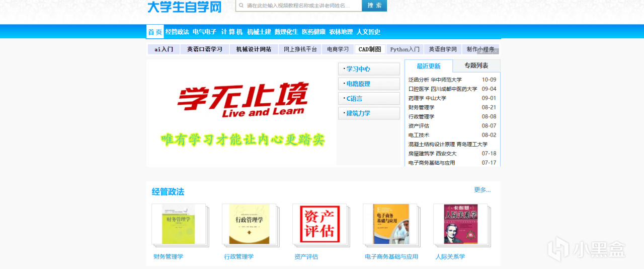Click the 搜索 search button

pyautogui.click(x=374, y=6)
